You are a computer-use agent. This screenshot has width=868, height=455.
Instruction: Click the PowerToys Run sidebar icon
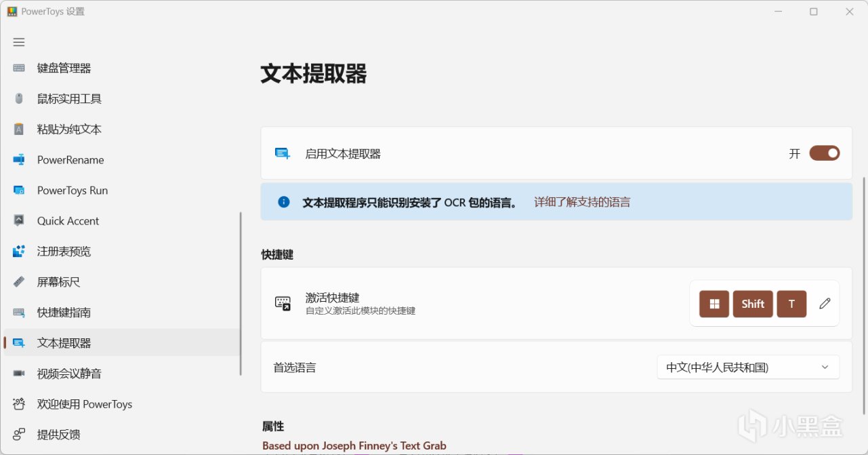tap(19, 191)
